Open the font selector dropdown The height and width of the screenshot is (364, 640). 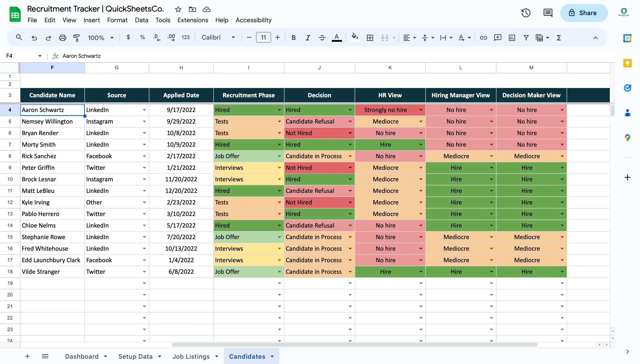point(232,38)
